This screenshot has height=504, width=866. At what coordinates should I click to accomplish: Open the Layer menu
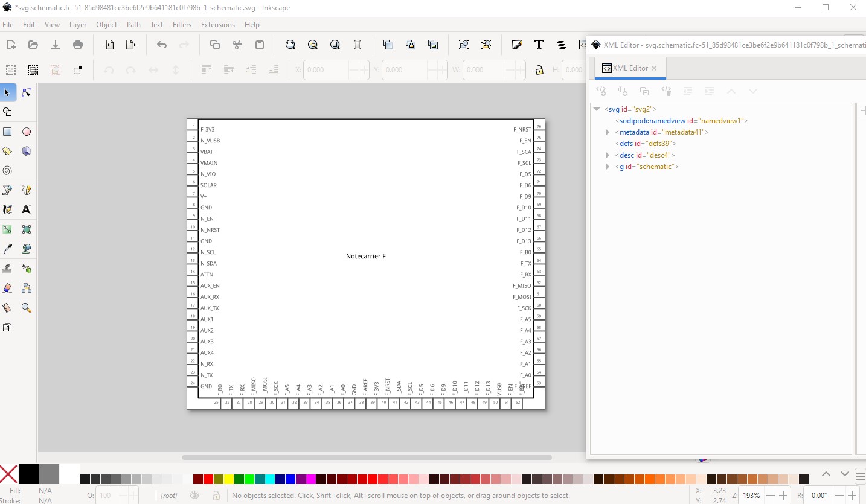click(x=78, y=25)
